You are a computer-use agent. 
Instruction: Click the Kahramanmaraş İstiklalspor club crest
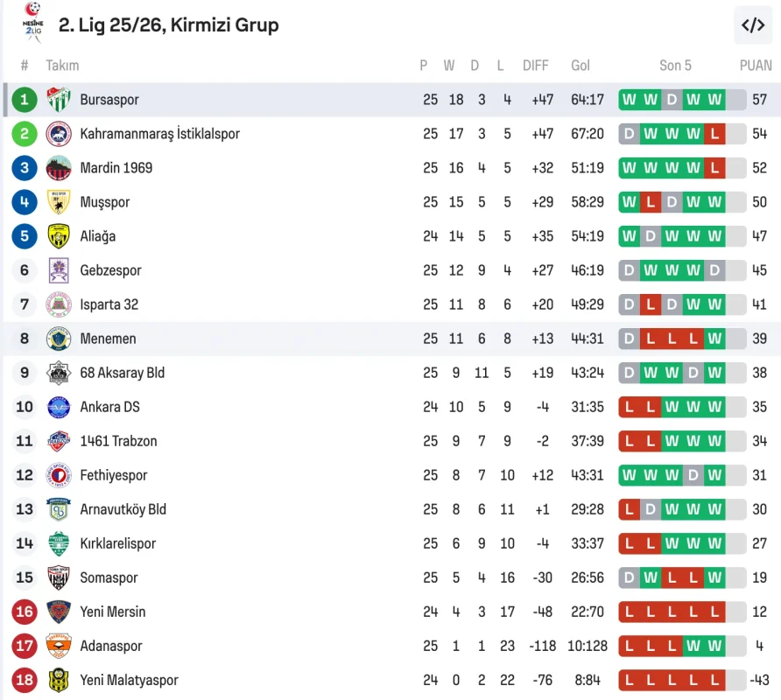point(59,134)
